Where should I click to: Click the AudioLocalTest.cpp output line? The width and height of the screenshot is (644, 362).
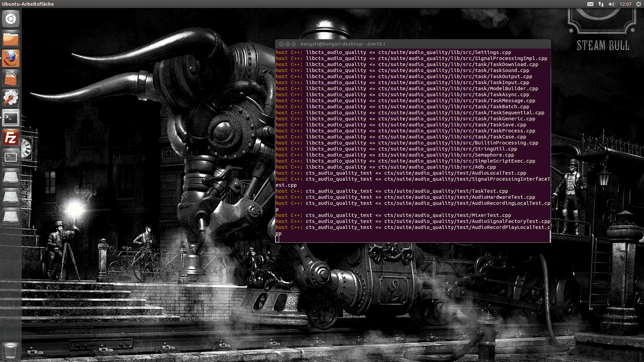(x=401, y=173)
